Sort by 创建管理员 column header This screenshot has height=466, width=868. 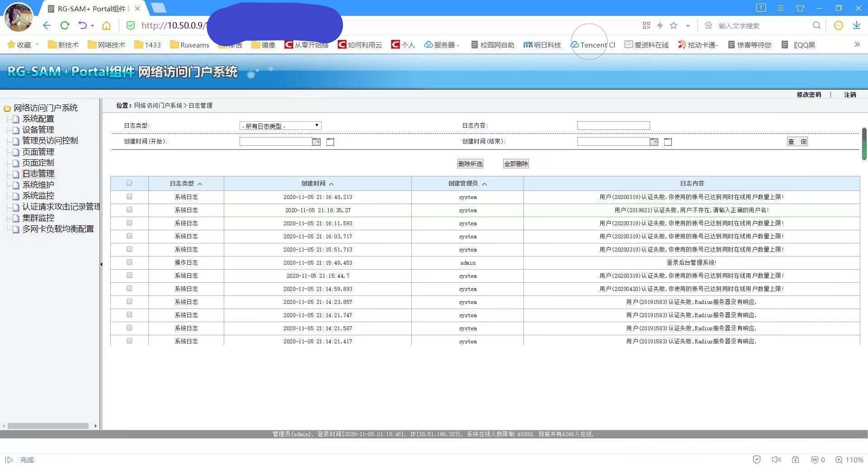[x=467, y=183]
